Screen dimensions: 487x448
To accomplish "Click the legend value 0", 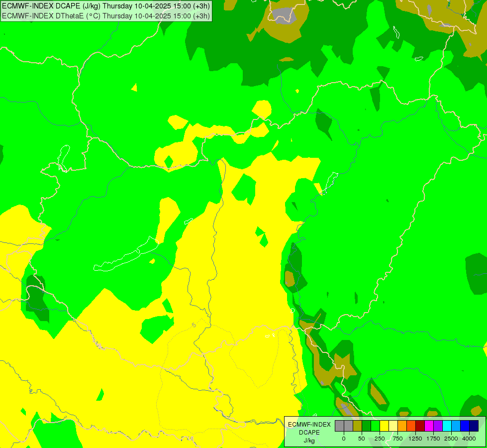I will [344, 439].
